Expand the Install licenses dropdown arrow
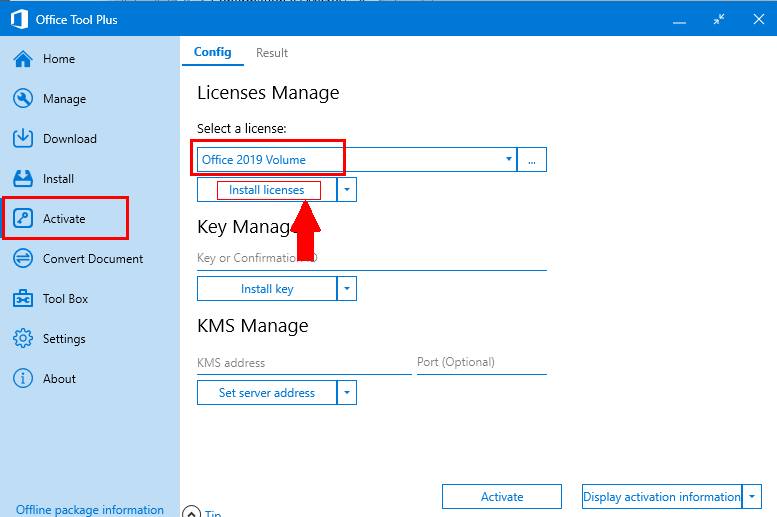Image resolution: width=777 pixels, height=517 pixels. click(347, 190)
